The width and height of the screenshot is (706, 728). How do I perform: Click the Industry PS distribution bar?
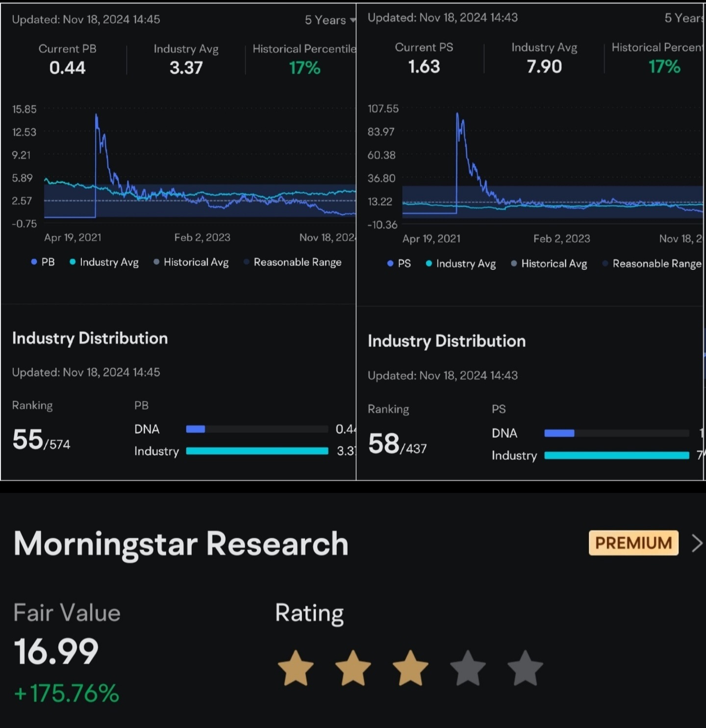pyautogui.click(x=617, y=455)
